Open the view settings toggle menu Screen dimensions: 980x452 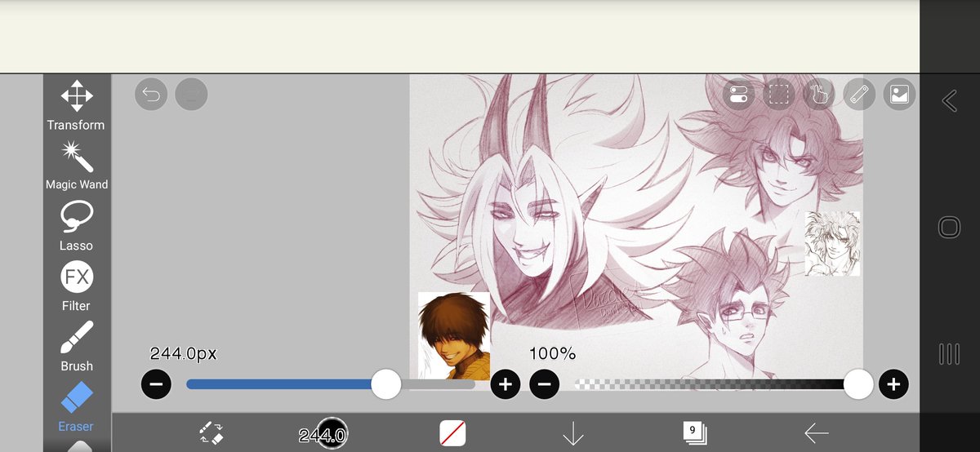coord(738,94)
